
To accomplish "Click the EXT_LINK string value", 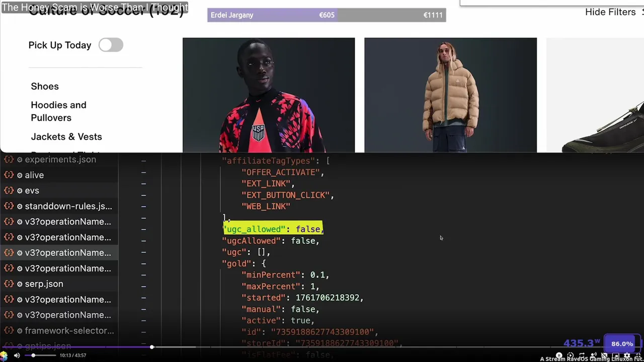I will click(x=266, y=184).
